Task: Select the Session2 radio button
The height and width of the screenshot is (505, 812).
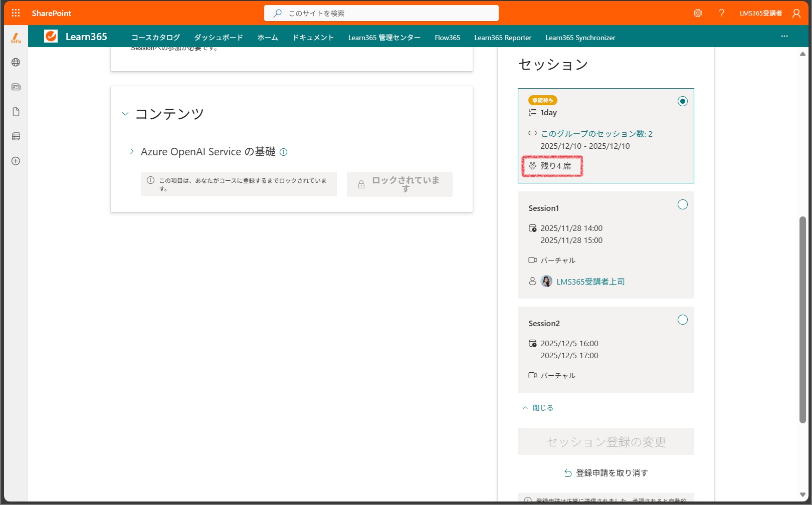Action: click(x=682, y=320)
